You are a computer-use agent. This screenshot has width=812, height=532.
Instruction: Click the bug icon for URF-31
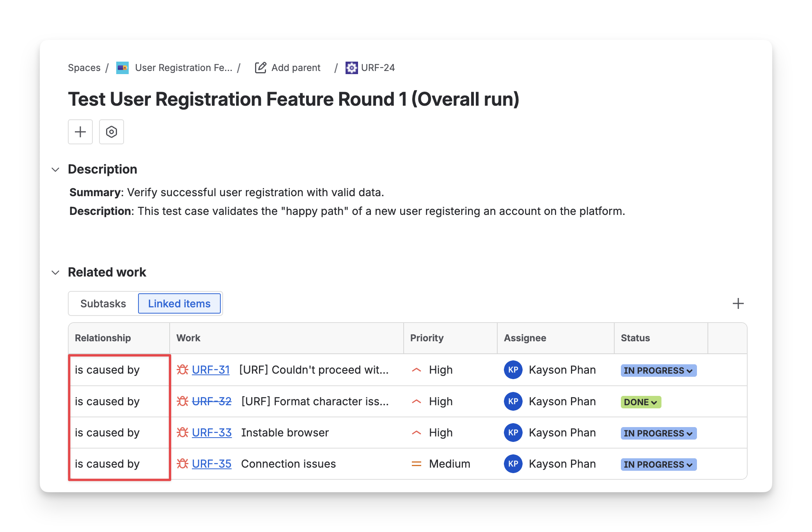[182, 369]
